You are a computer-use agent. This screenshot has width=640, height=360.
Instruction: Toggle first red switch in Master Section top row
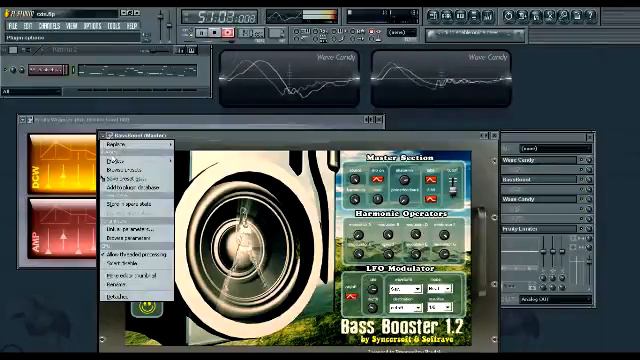coord(378,179)
